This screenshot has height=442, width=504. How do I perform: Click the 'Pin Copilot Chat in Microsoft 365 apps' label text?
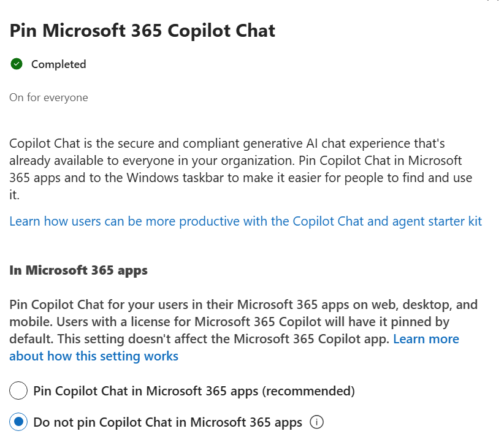pos(146,391)
